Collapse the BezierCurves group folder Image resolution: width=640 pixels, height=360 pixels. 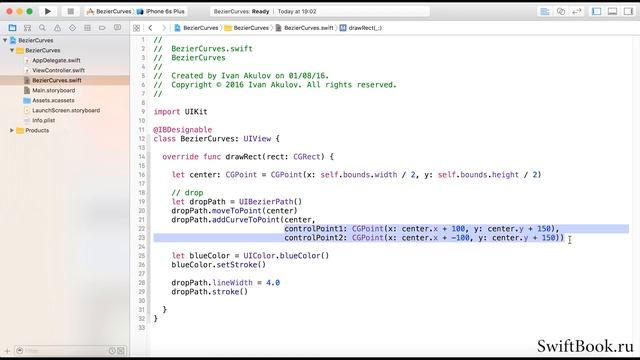(x=12, y=50)
